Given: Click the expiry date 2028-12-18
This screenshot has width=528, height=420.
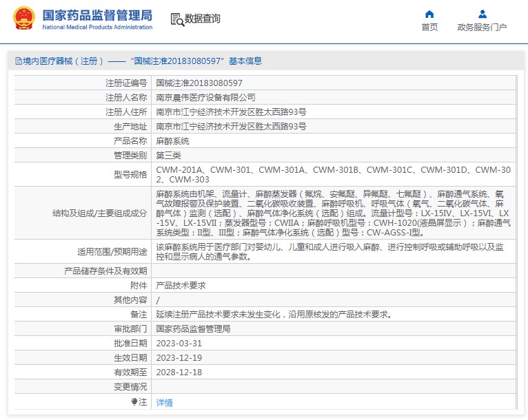Looking at the screenshot, I should pos(179,372).
